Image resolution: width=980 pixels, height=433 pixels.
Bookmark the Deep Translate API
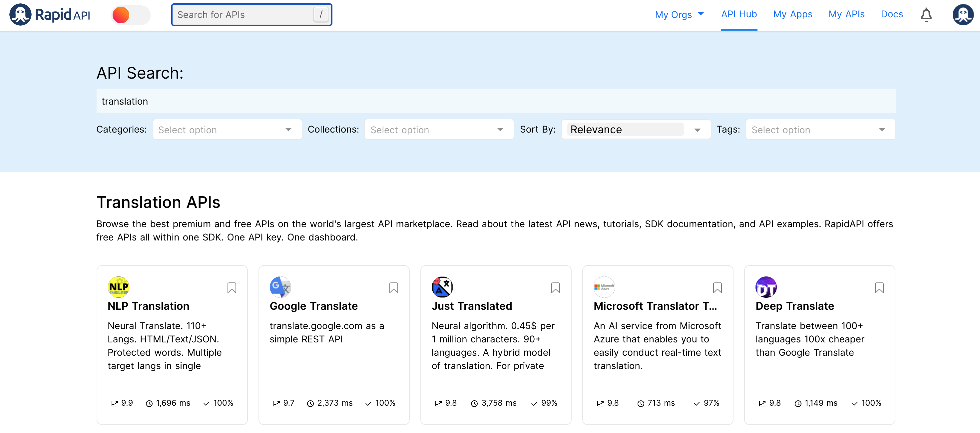click(879, 288)
